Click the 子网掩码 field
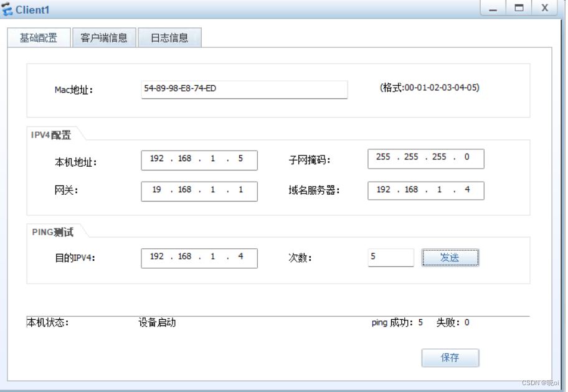This screenshot has width=568, height=392. [425, 159]
